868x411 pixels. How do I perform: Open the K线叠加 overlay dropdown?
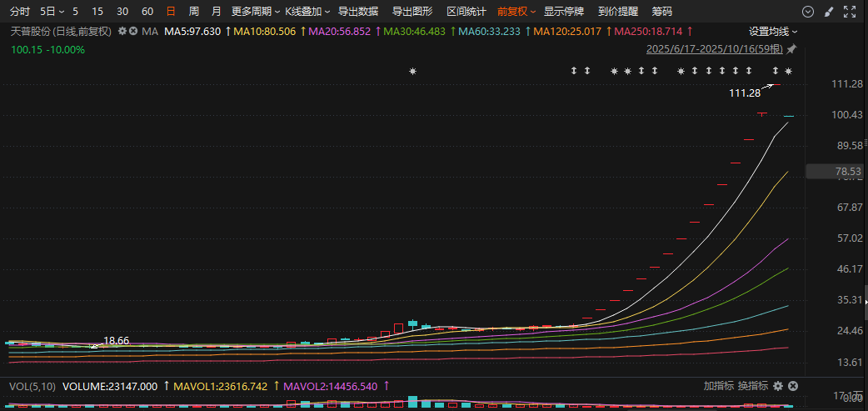click(307, 12)
